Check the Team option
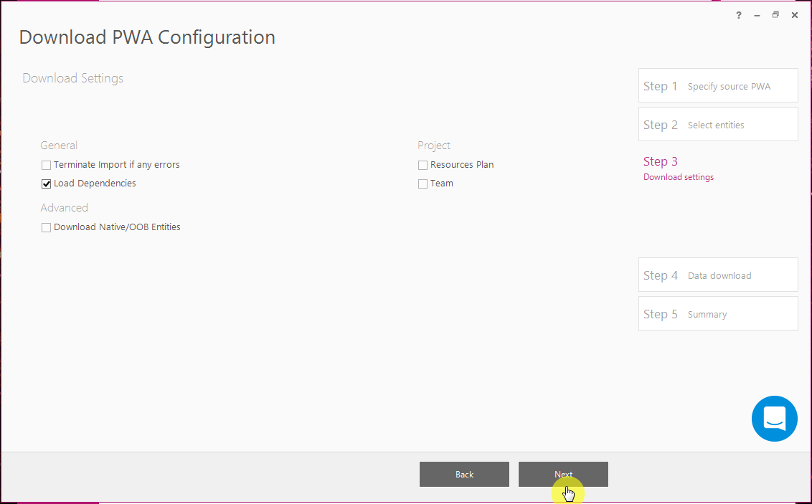This screenshot has height=504, width=812. tap(422, 184)
